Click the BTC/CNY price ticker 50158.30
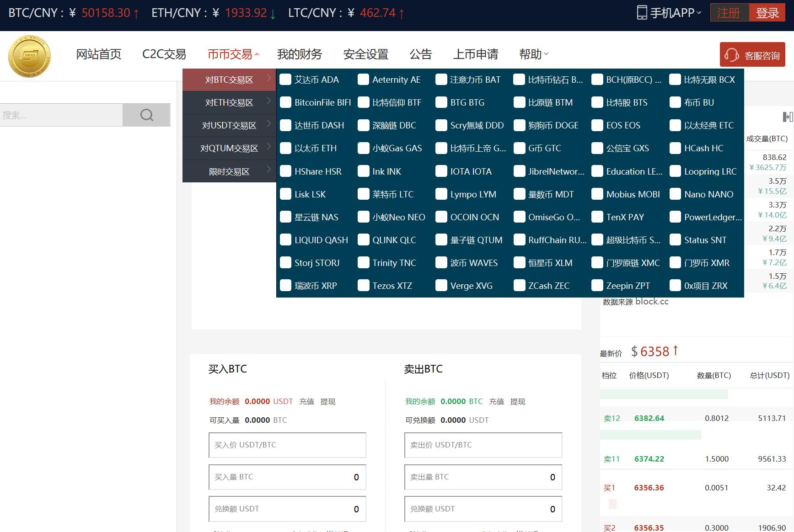This screenshot has width=794, height=532. click(106, 13)
